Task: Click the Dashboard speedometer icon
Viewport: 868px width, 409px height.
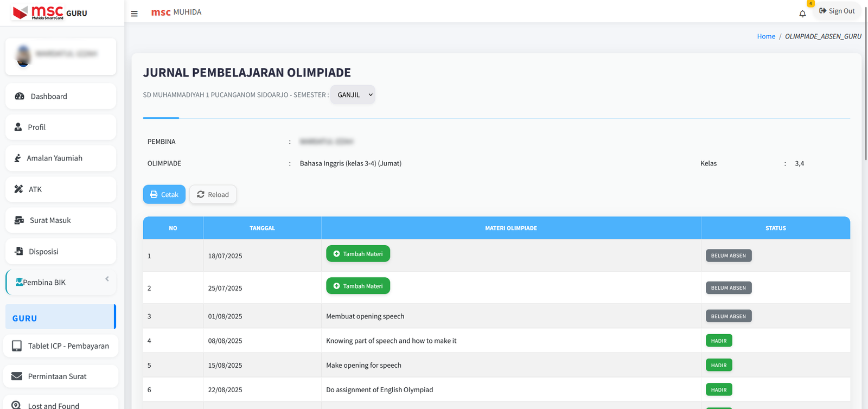Action: coord(20,96)
